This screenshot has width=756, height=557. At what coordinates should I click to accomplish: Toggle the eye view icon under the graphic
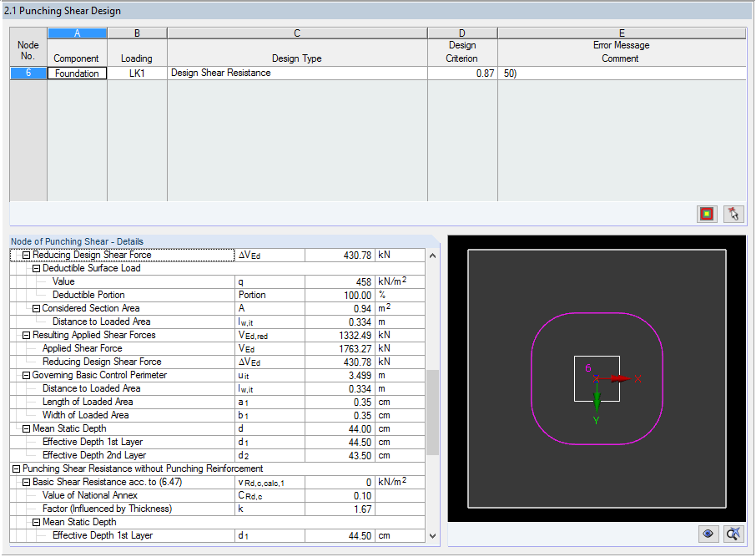coord(708,534)
